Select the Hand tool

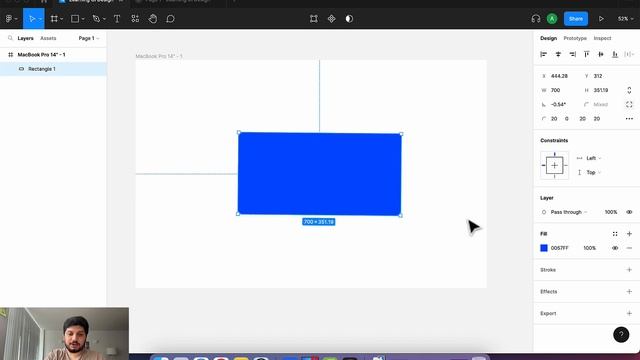[x=153, y=19]
